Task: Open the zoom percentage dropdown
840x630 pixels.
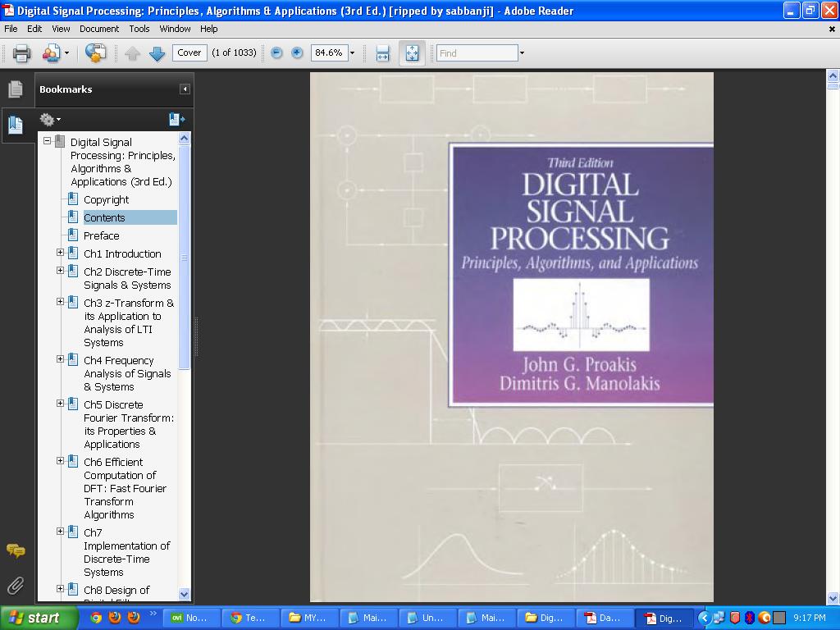Action: coord(352,52)
